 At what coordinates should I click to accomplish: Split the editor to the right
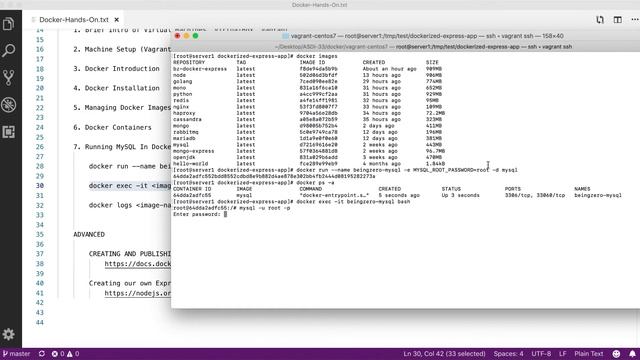618,20
